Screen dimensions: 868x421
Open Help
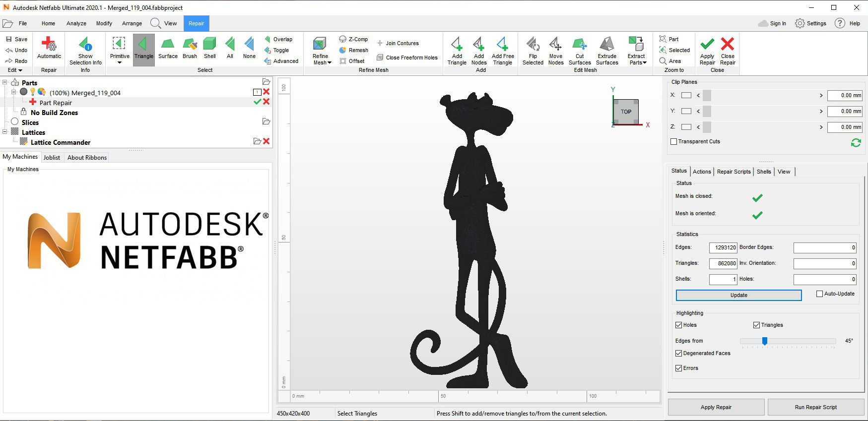pos(848,23)
